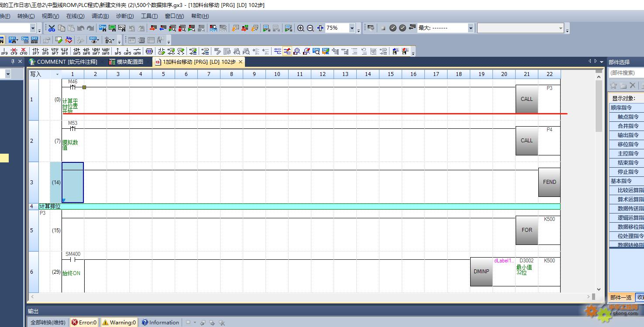This screenshot has height=327, width=644.
Task: Toggle the Warning:0 filter in output
Action: click(x=119, y=323)
